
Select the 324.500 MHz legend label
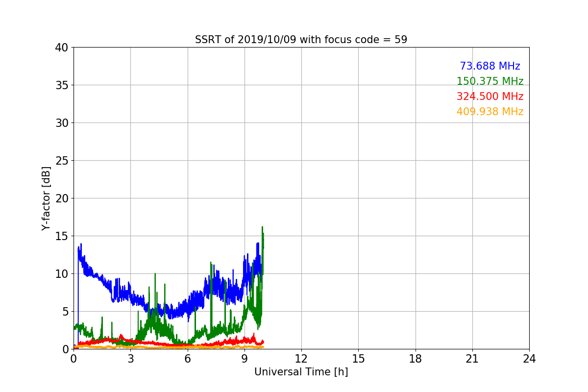click(x=490, y=97)
